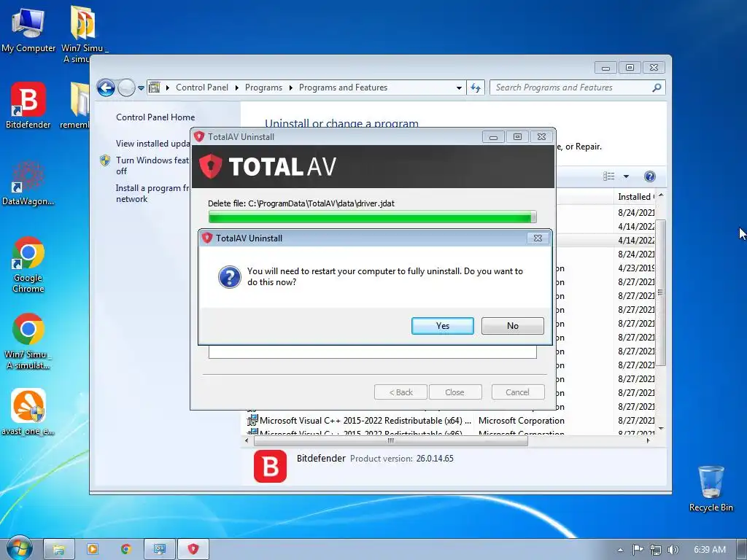
Task: Confirm restart by clicking Yes
Action: pyautogui.click(x=443, y=326)
